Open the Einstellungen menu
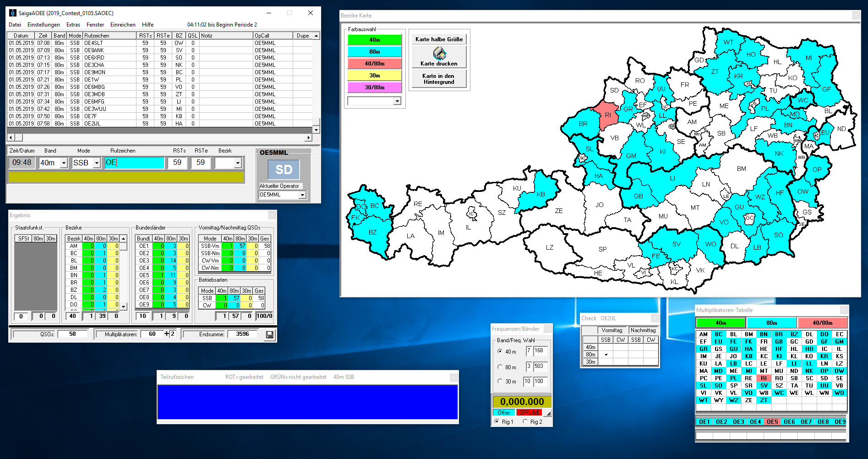This screenshot has width=868, height=459. click(44, 25)
